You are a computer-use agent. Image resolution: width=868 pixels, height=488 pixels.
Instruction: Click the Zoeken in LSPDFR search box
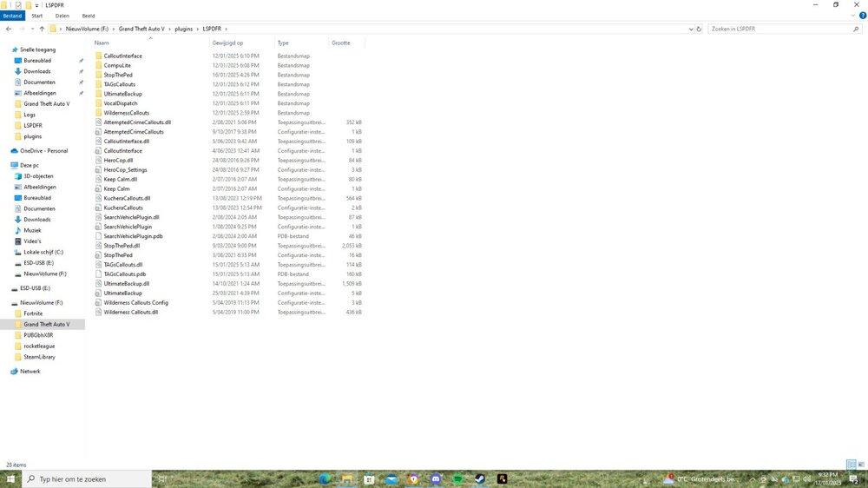779,29
